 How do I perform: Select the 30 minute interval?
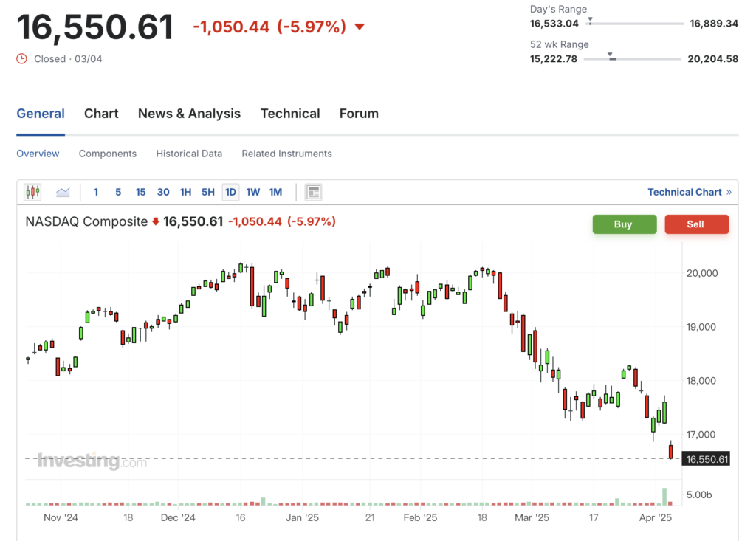tap(163, 193)
